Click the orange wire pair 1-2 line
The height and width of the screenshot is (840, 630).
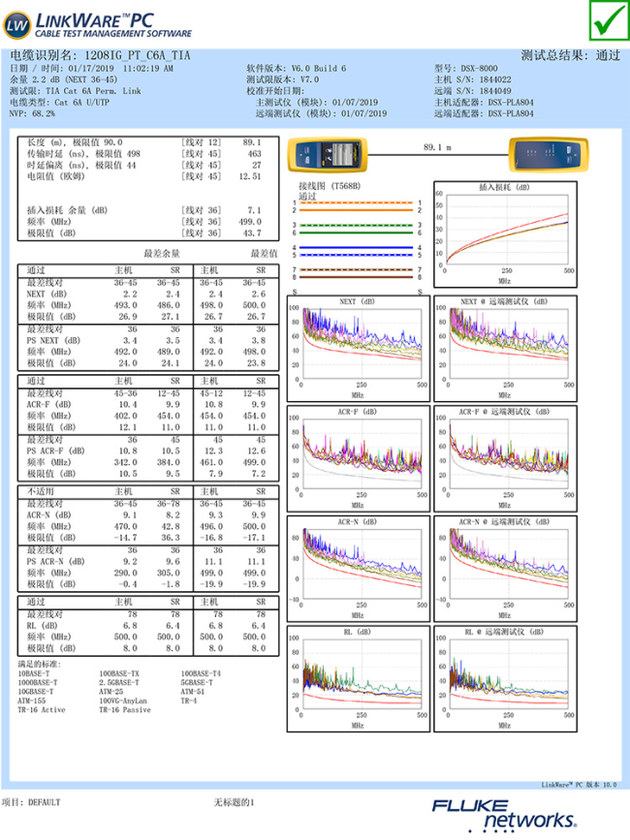(x=356, y=205)
